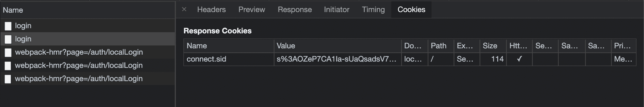Close the request details panel
644x107 pixels.
[x=184, y=9]
